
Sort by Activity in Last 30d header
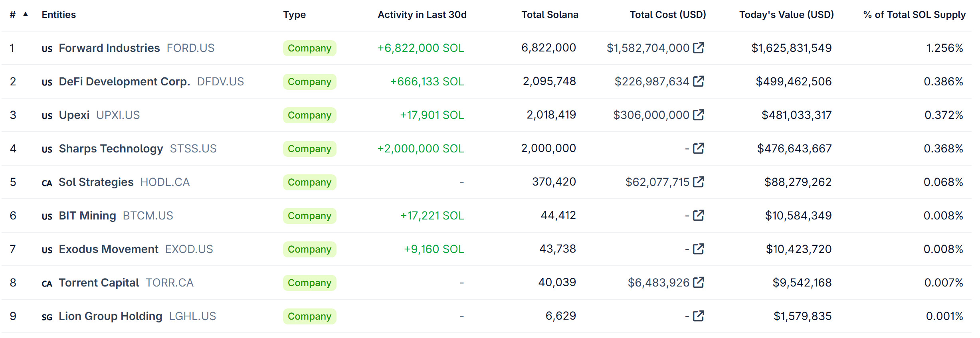[422, 15]
